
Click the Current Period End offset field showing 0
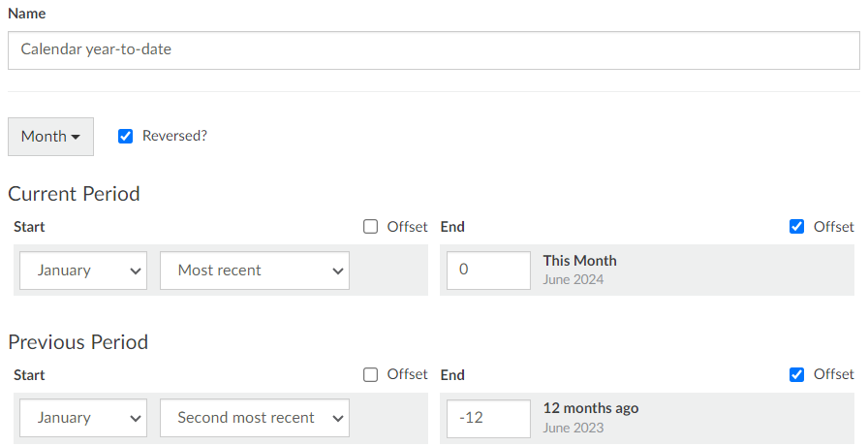pyautogui.click(x=488, y=270)
